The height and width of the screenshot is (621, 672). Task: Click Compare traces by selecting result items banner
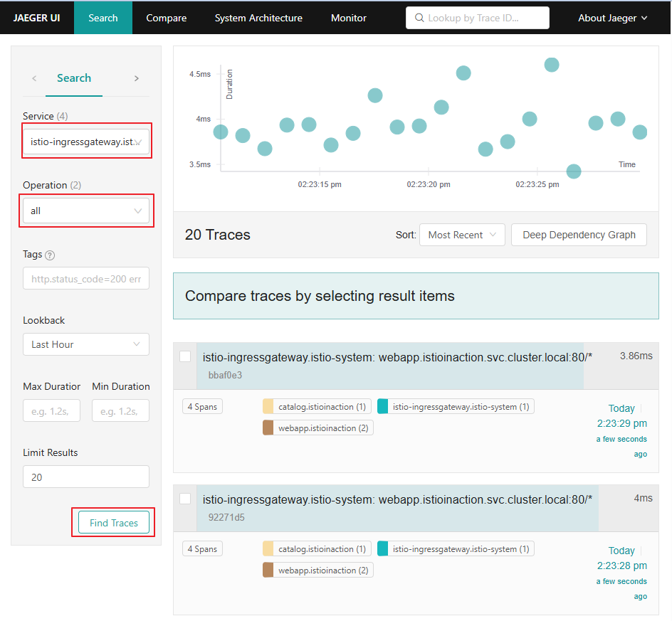click(416, 296)
